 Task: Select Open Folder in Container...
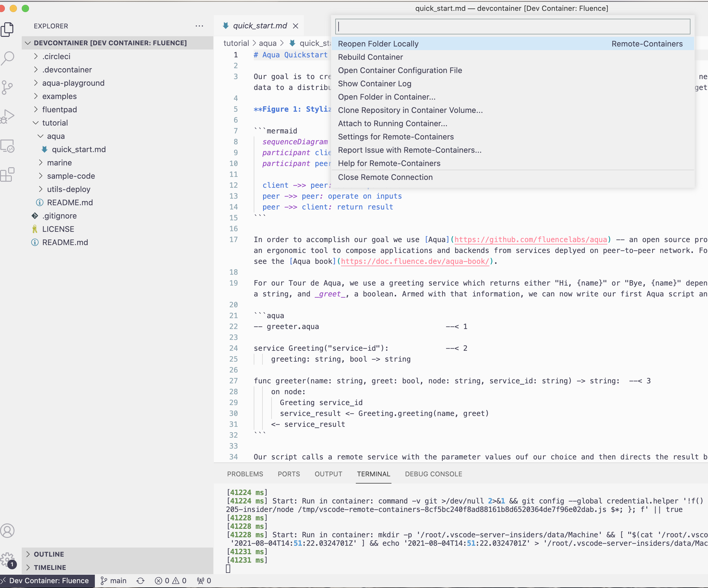513,97
